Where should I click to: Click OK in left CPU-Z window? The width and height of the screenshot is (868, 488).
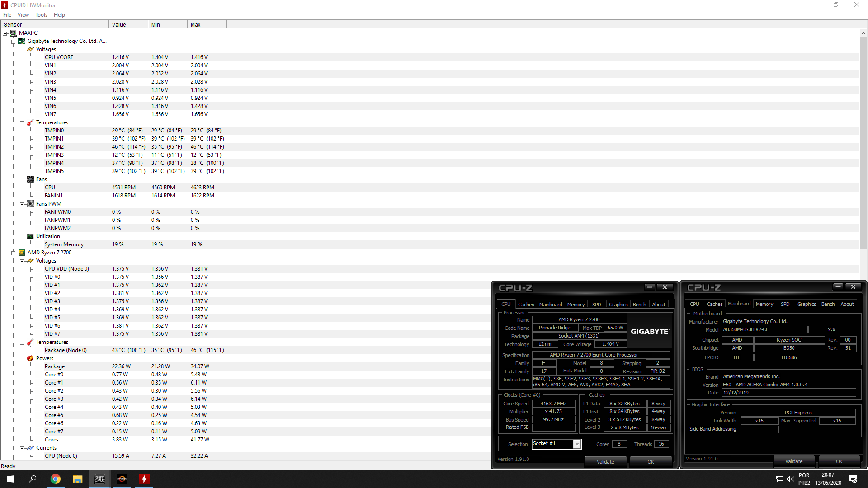click(651, 462)
